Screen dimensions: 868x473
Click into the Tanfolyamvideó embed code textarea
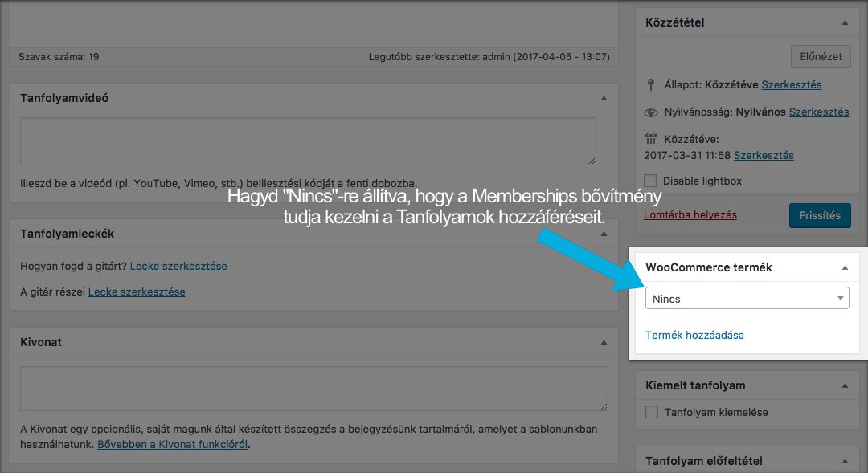pos(308,141)
